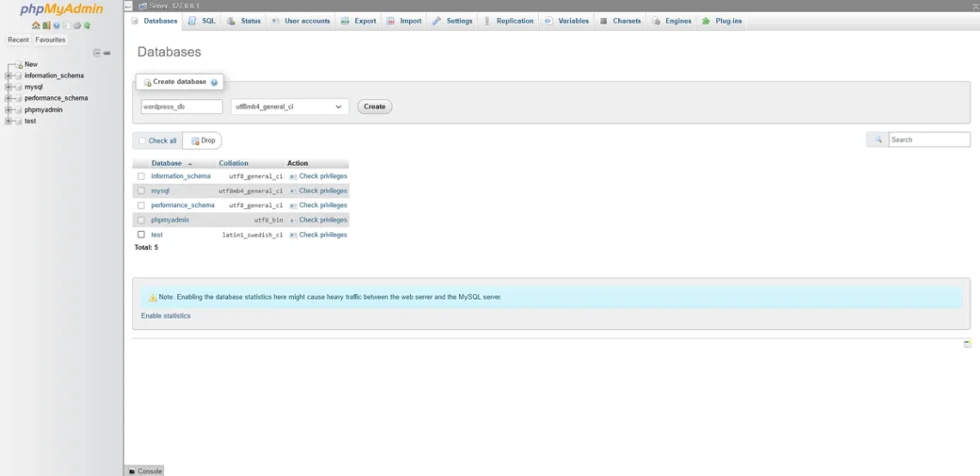Click the database name field containing wordpress_db
This screenshot has width=980, height=476.
[x=181, y=107]
